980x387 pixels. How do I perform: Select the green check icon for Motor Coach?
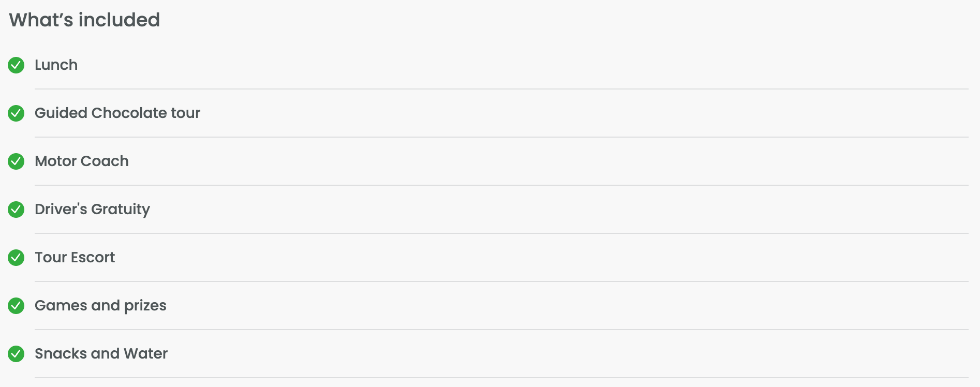click(x=16, y=161)
